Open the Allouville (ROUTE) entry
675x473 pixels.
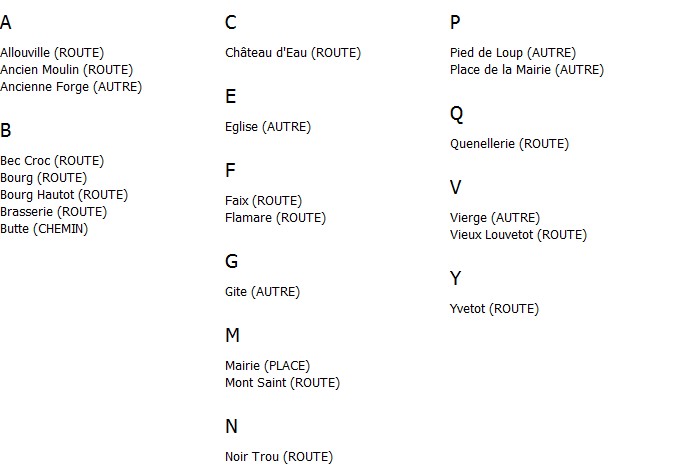tap(52, 53)
